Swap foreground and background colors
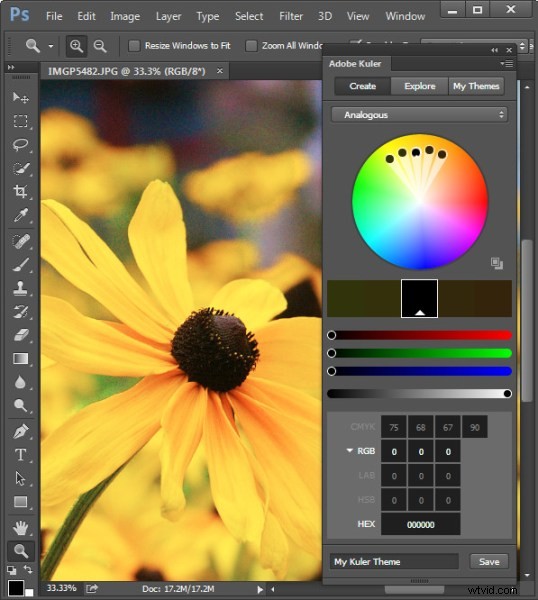The height and width of the screenshot is (600, 538). tap(28, 569)
